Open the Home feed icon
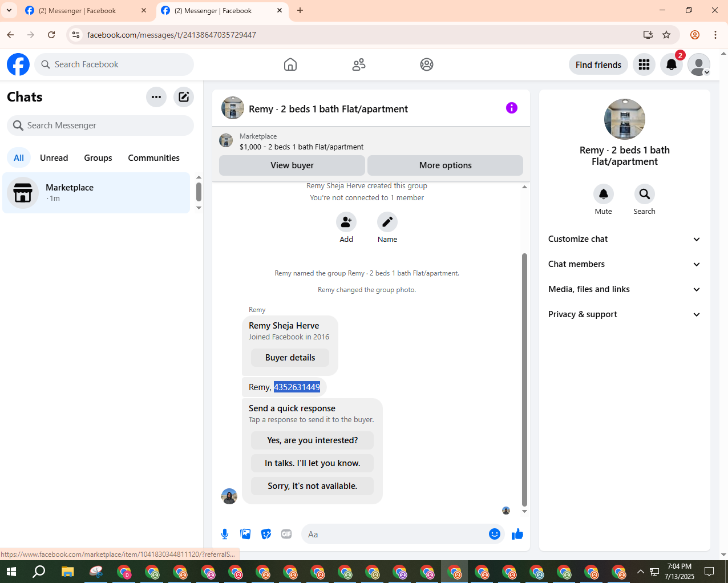The height and width of the screenshot is (583, 728). [x=290, y=64]
